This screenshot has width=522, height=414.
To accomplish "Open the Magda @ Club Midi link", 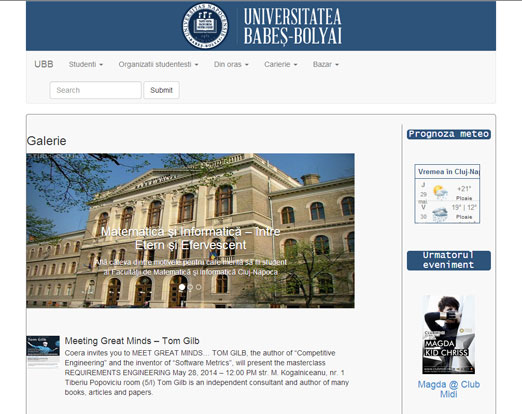I will [x=448, y=389].
